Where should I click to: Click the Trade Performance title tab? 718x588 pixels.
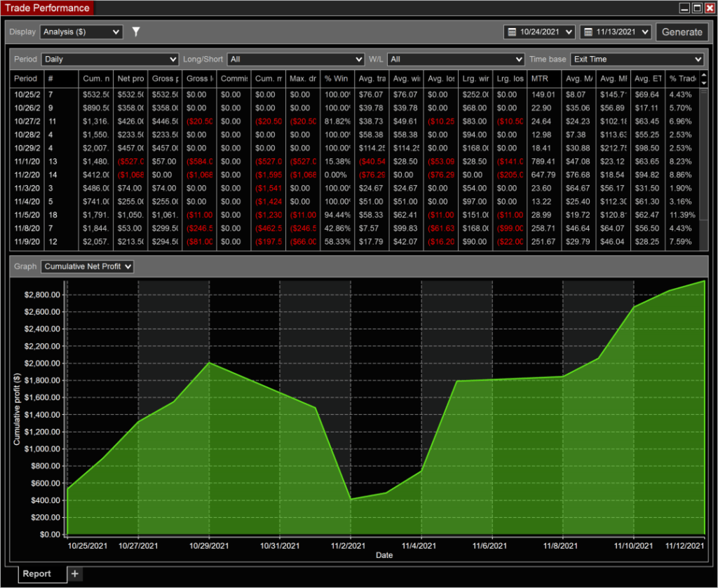click(x=47, y=8)
